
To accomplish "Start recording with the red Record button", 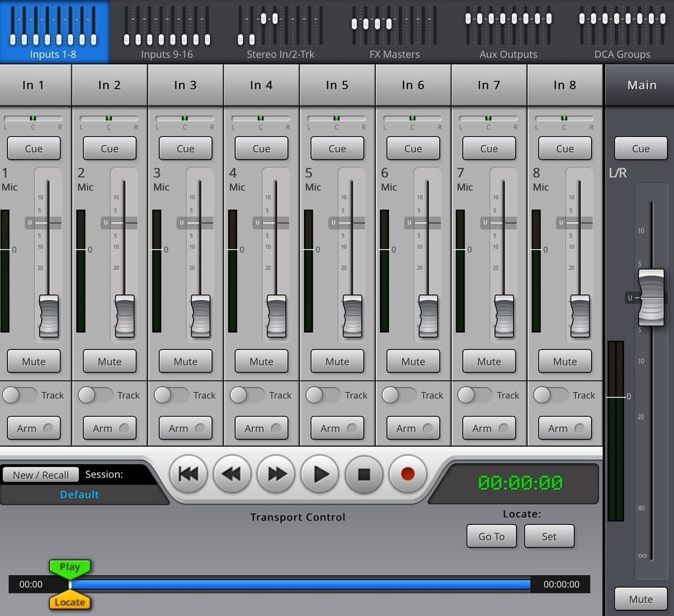I will coord(407,474).
